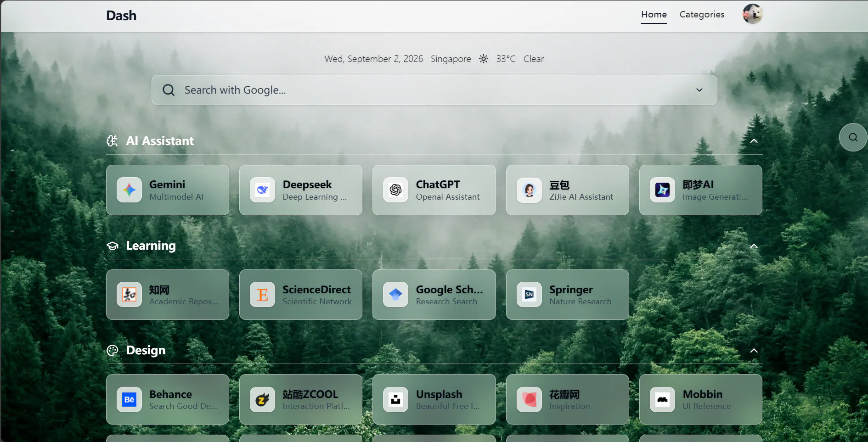Open the Deepseek card title
Viewport: 868px width, 442px height.
307,185
